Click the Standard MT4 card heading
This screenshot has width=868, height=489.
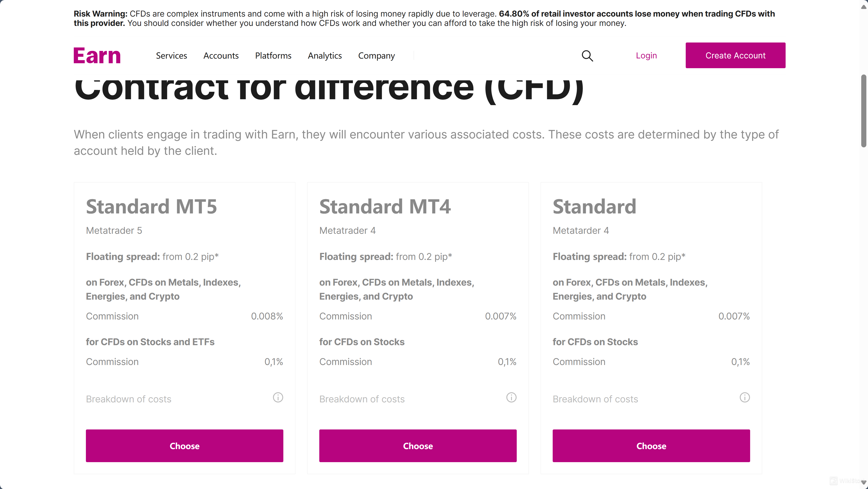coord(384,206)
